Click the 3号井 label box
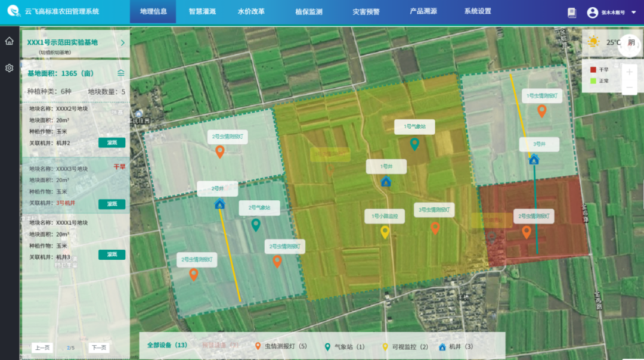 coord(539,144)
